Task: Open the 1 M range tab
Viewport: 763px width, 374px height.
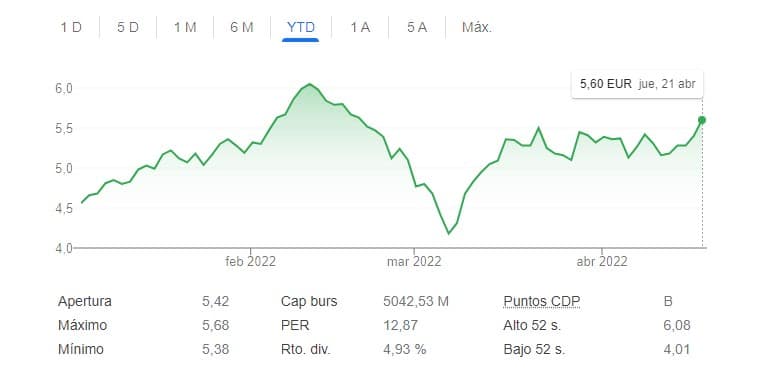Action: (185, 27)
